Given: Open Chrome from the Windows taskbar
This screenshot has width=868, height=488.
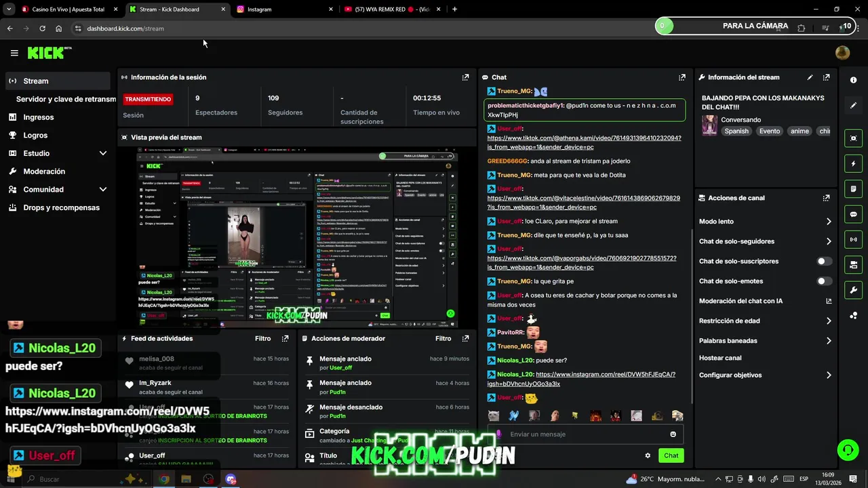Looking at the screenshot, I should point(164,479).
